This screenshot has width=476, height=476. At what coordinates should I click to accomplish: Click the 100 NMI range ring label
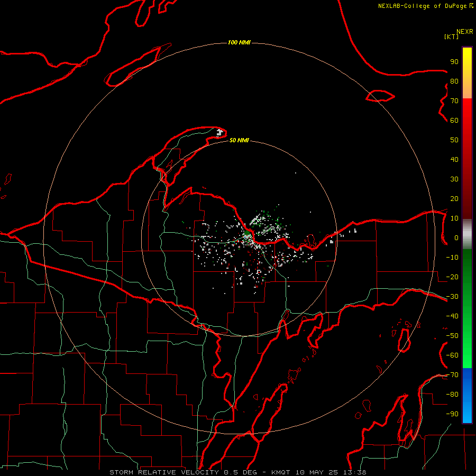pos(239,42)
